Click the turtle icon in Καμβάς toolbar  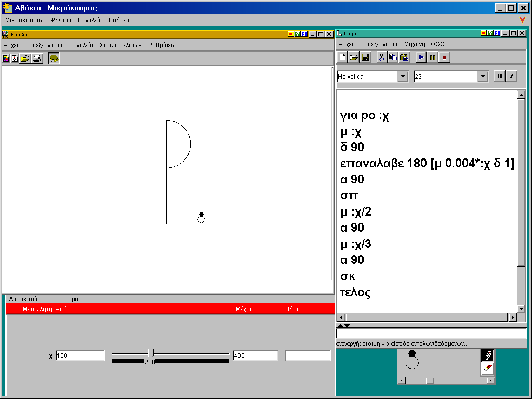54,58
